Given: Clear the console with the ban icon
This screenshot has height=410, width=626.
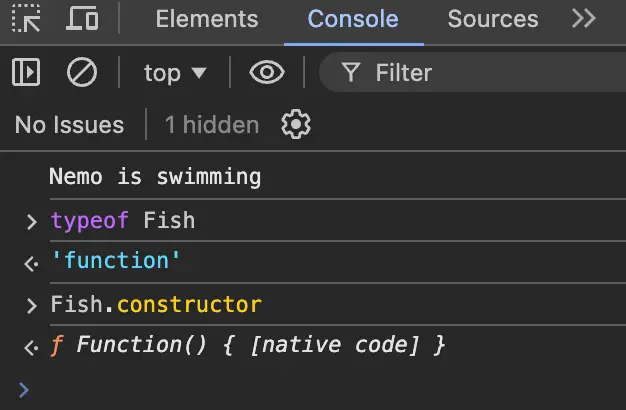Looking at the screenshot, I should 81,72.
